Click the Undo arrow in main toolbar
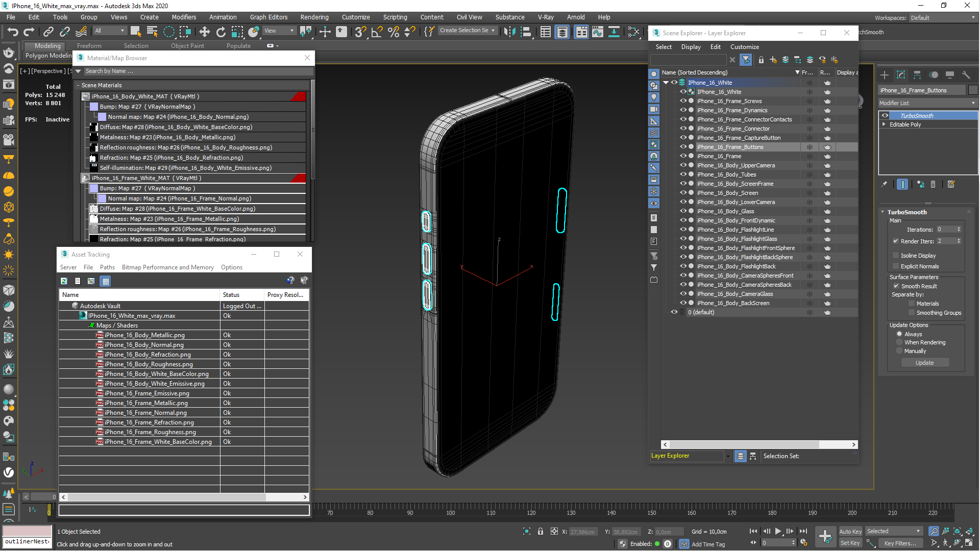 13,32
